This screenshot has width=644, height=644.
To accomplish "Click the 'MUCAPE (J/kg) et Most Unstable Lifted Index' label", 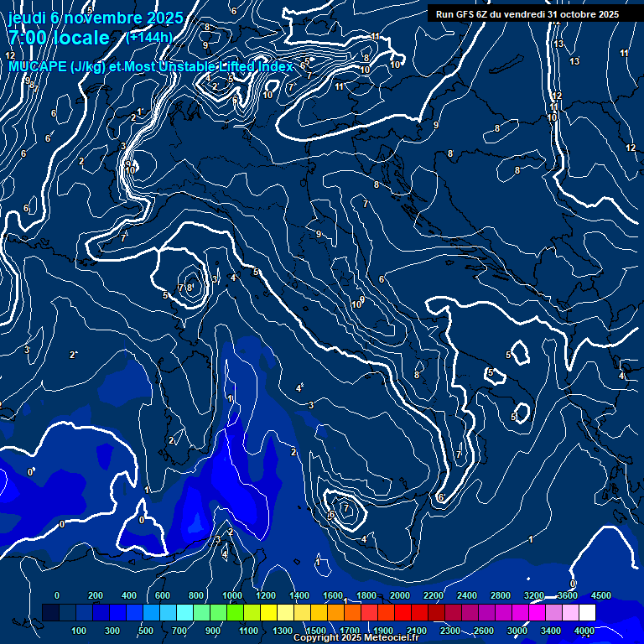I will [151, 66].
